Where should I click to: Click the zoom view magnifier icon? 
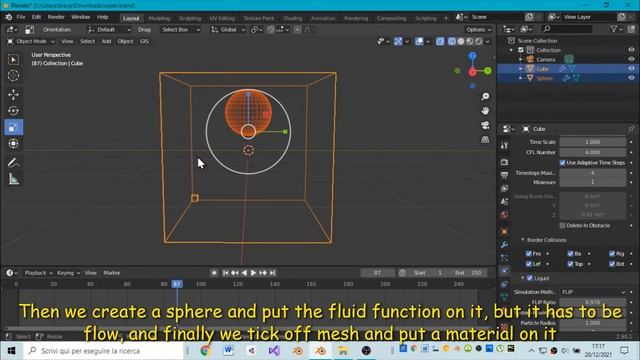485,96
